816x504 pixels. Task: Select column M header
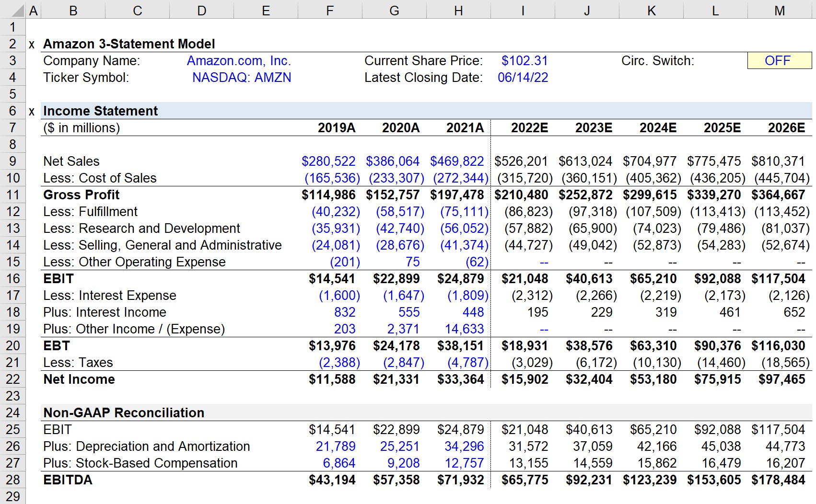[780, 11]
